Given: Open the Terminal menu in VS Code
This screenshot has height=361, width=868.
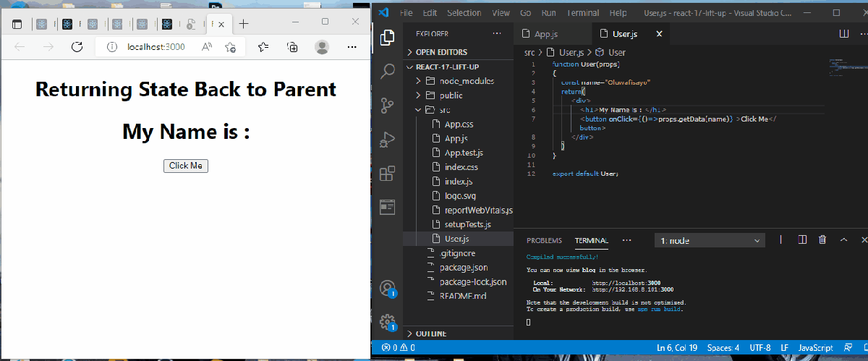Looking at the screenshot, I should [x=582, y=13].
